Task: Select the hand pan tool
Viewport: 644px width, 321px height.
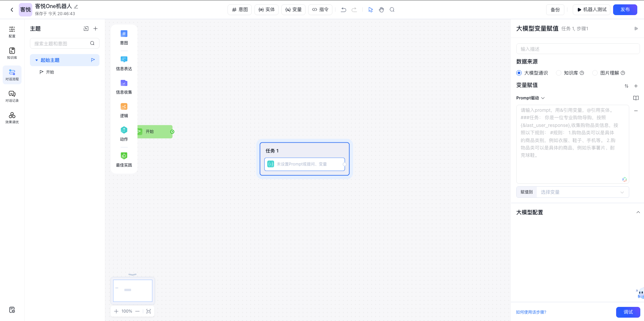Action: click(381, 10)
